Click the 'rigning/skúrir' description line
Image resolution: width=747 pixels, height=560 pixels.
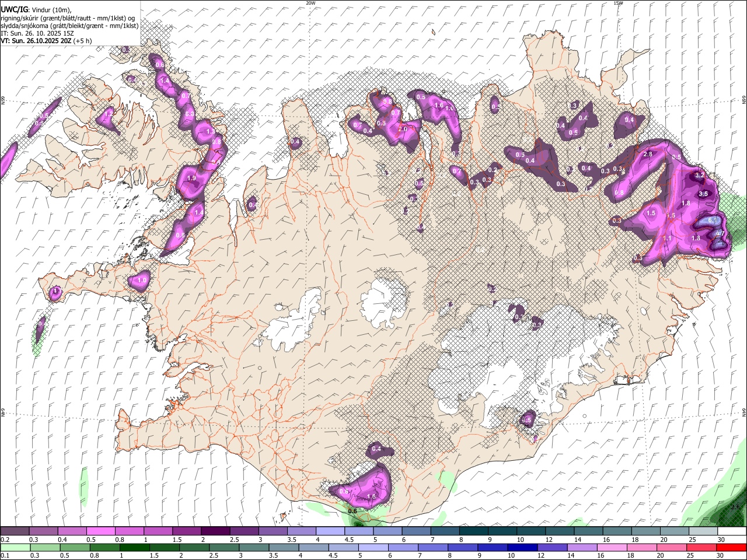[67, 17]
